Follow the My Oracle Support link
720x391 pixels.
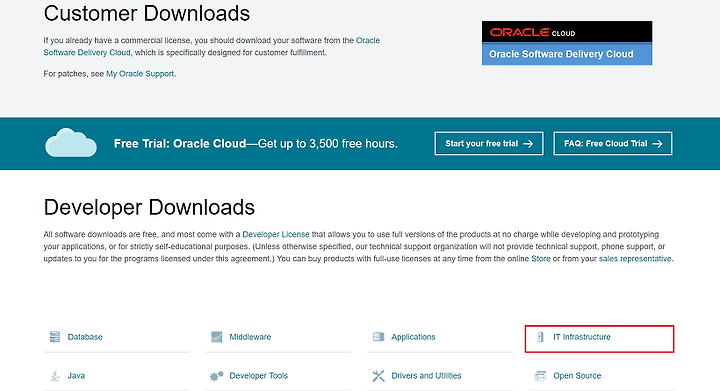(x=140, y=73)
